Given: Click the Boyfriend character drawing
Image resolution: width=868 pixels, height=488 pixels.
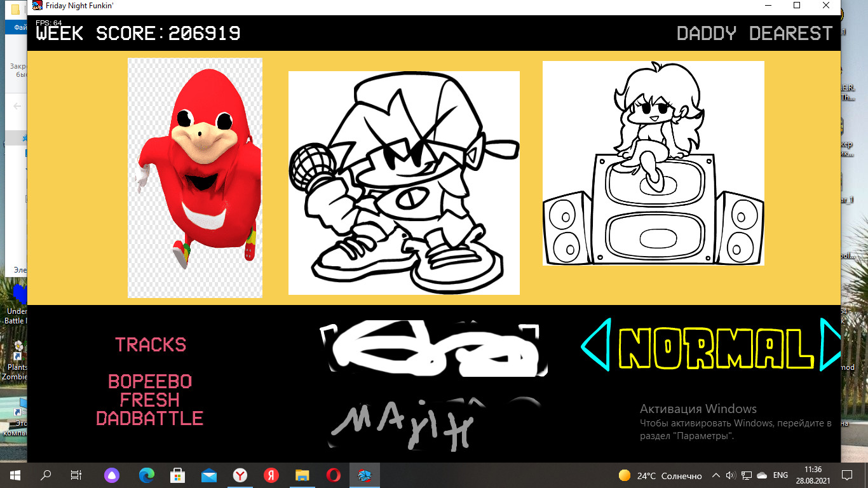Looking at the screenshot, I should pos(404,183).
